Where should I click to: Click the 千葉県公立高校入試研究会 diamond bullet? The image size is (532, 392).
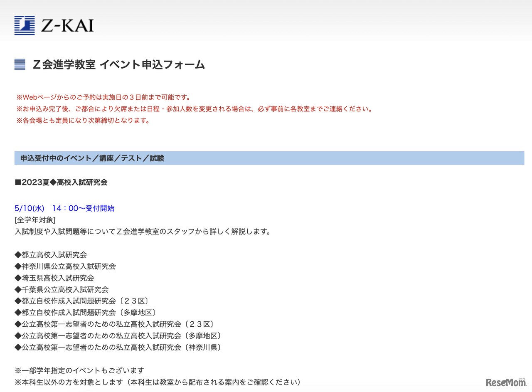17,289
